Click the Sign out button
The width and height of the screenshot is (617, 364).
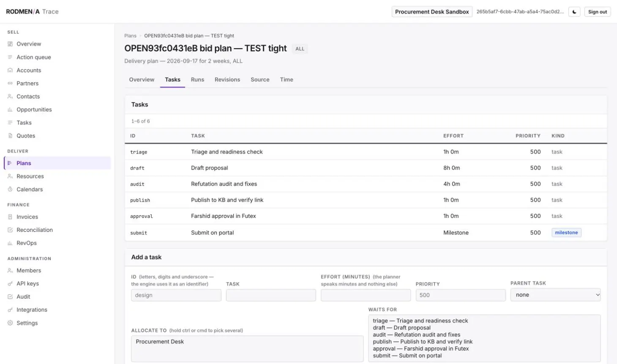point(598,12)
